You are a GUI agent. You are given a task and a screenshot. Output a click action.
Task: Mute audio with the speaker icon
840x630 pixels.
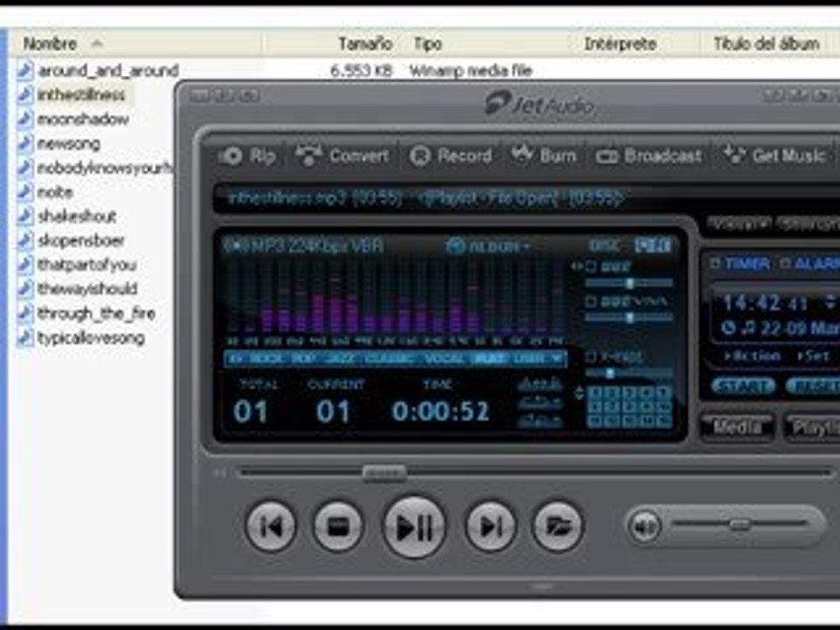point(645,527)
